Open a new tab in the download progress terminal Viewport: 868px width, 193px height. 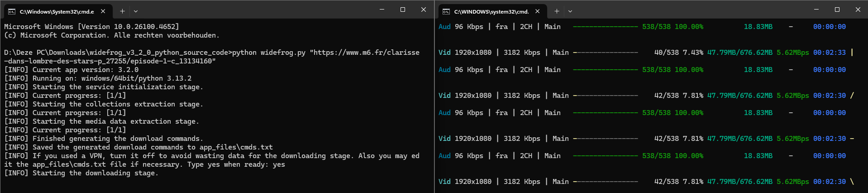point(557,11)
